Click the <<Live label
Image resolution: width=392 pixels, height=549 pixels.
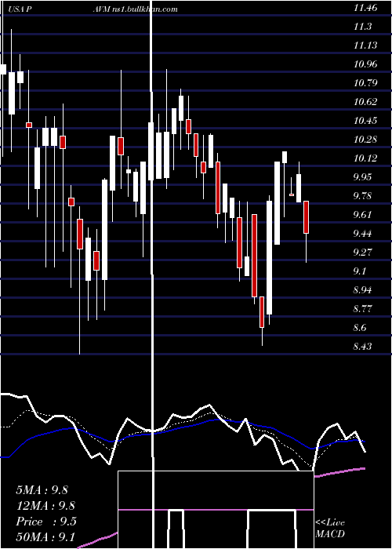(330, 523)
